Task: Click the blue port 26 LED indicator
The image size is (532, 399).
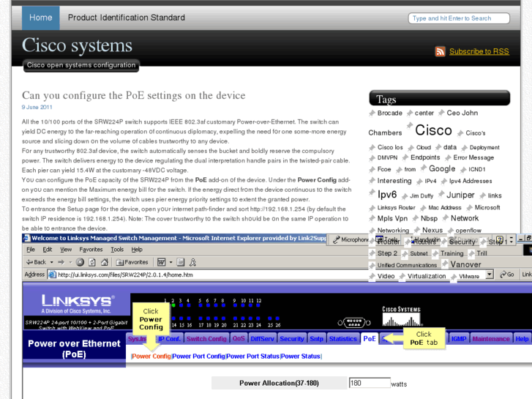Action: point(277,318)
